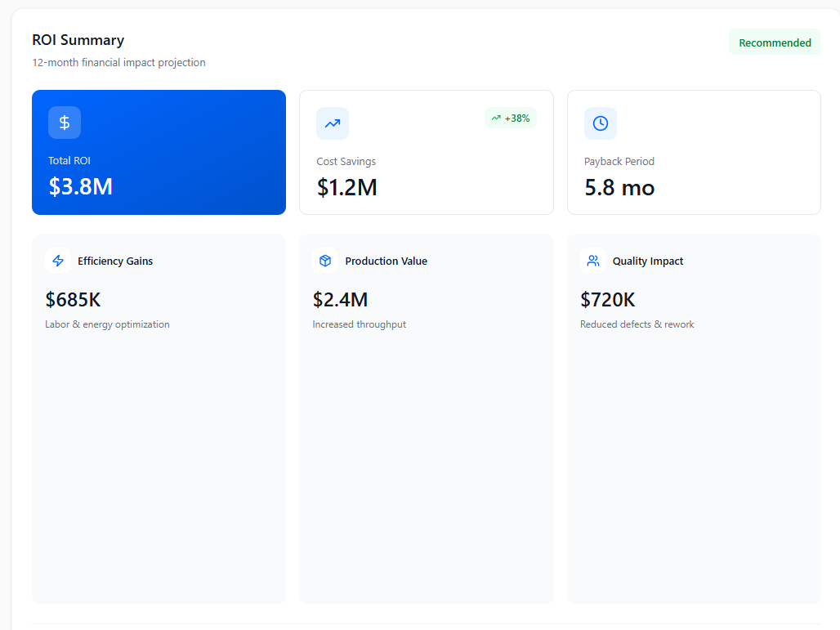
Task: Select the blue Total ROI card
Action: pyautogui.click(x=159, y=152)
